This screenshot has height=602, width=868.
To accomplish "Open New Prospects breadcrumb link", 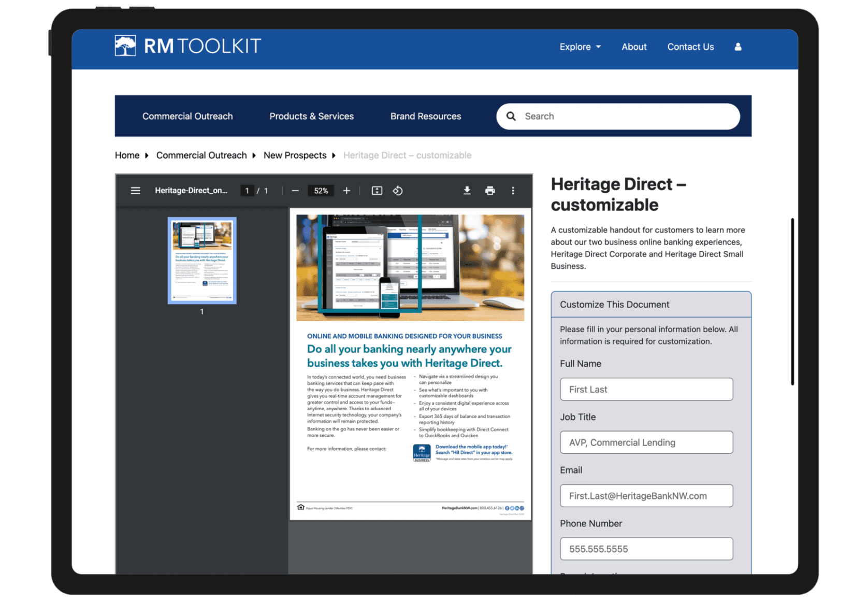I will 295,155.
